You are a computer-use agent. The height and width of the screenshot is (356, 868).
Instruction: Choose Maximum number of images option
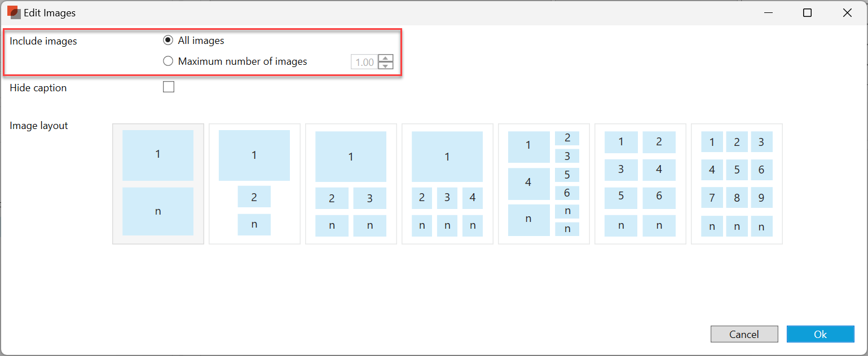click(x=168, y=61)
